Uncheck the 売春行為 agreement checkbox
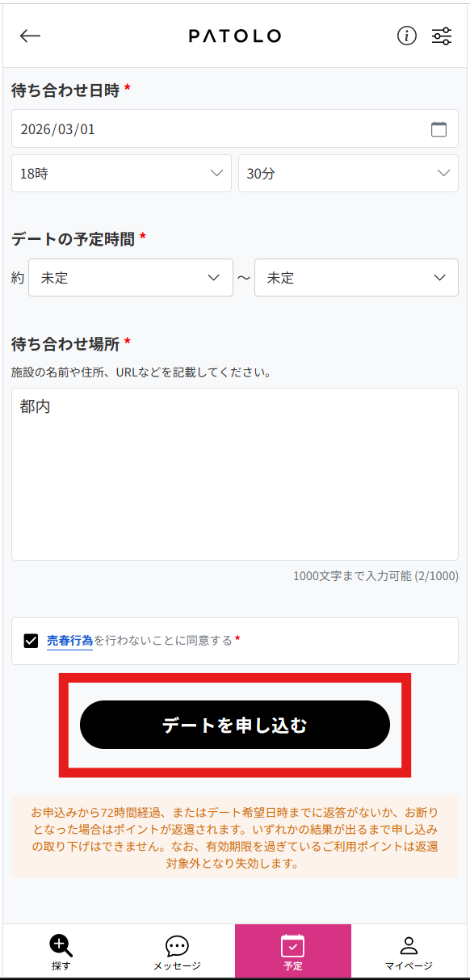The image size is (470, 980). pos(31,641)
